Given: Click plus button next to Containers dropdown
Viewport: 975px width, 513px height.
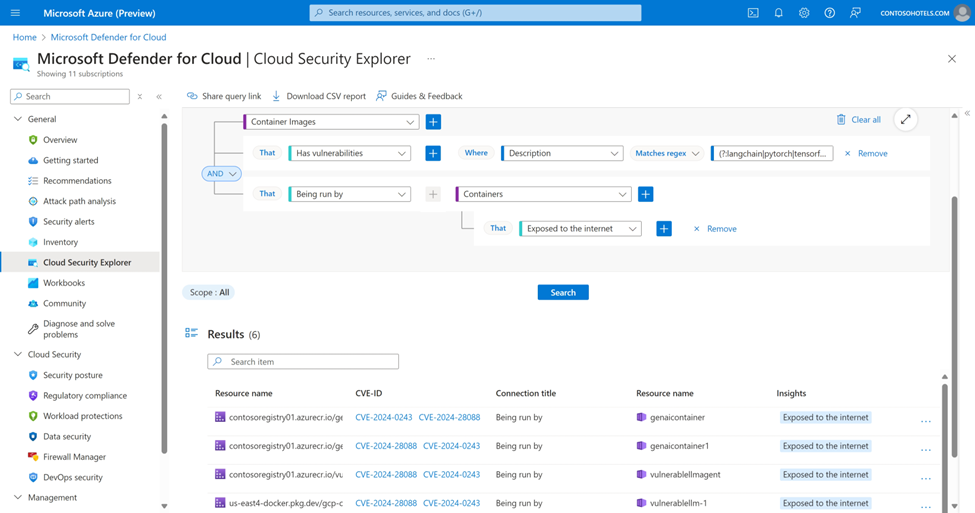Looking at the screenshot, I should click(x=645, y=194).
